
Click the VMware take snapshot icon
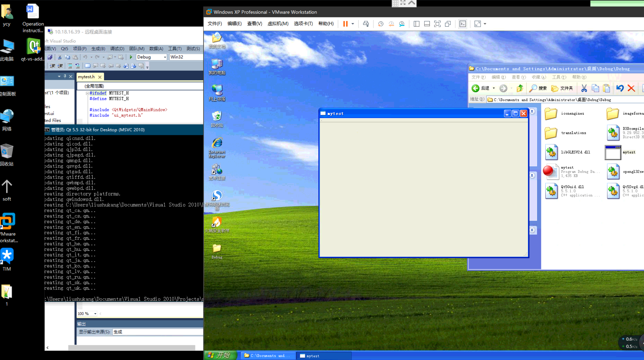tap(381, 24)
